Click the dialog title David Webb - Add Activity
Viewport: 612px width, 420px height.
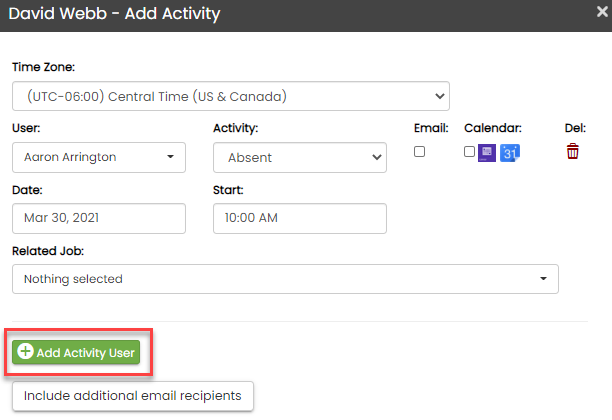[114, 15]
